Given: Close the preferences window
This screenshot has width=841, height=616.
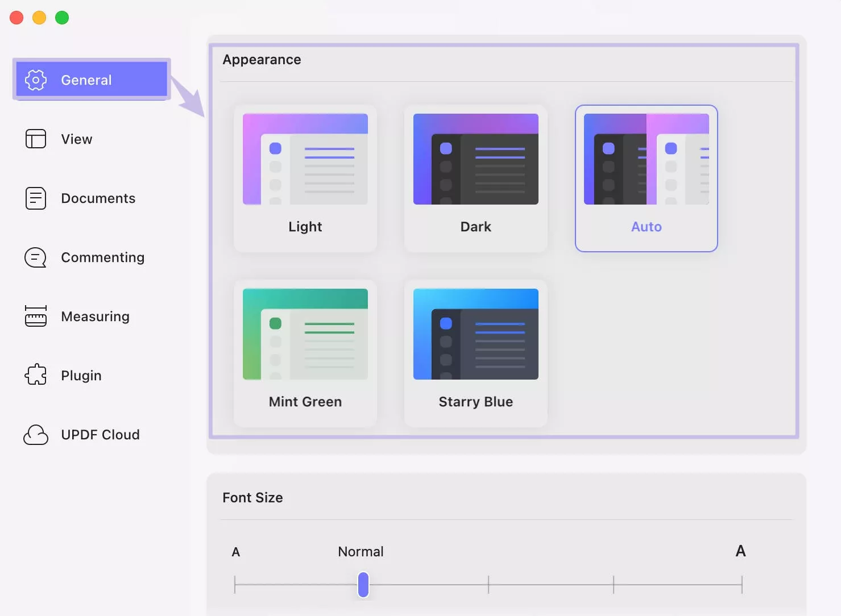Looking at the screenshot, I should [16, 18].
